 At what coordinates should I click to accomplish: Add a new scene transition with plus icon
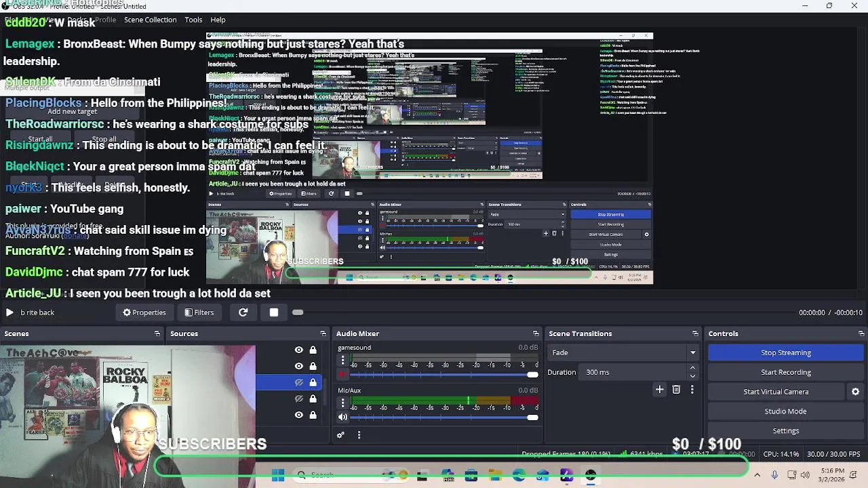pyautogui.click(x=659, y=390)
